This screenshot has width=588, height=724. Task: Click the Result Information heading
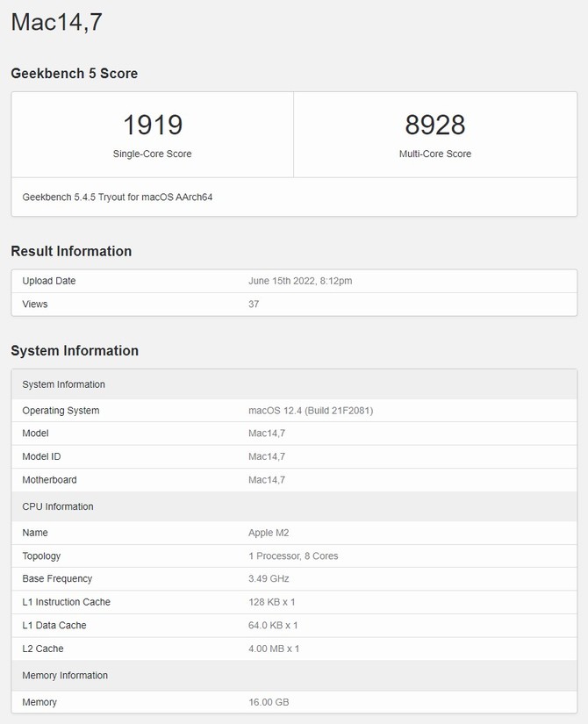click(x=71, y=251)
